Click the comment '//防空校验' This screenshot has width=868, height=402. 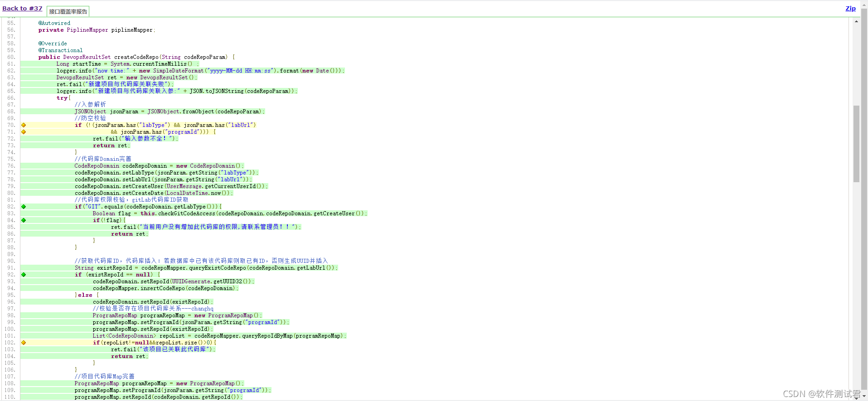coord(90,118)
